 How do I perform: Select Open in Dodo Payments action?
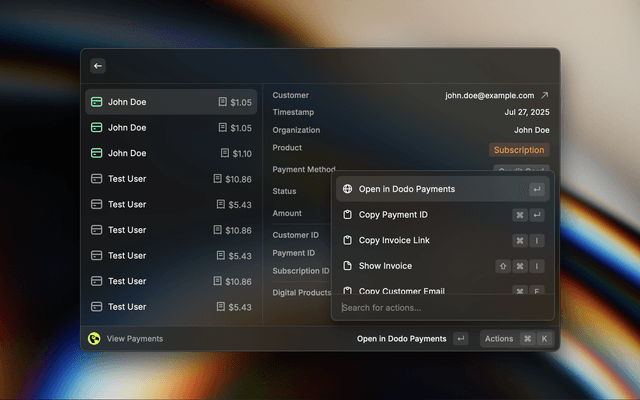pos(442,189)
